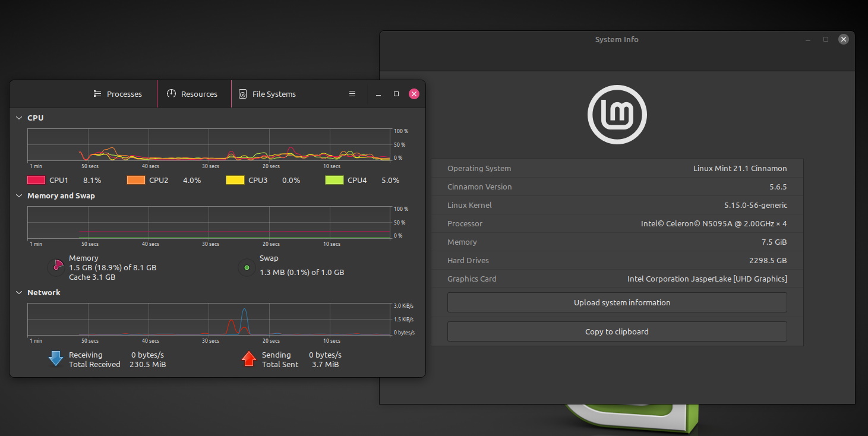This screenshot has height=436, width=868.
Task: Open System Monitor hamburger menu
Action: pos(352,94)
